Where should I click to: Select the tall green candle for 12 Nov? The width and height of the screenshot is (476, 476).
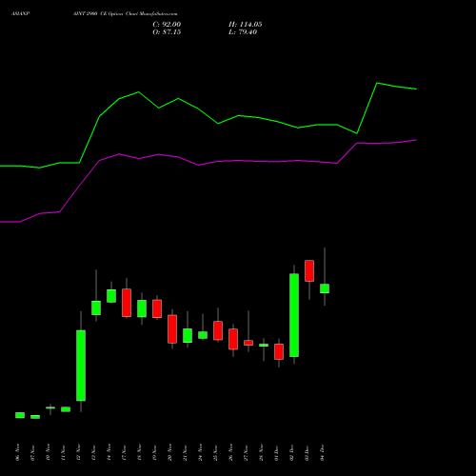pos(81,366)
